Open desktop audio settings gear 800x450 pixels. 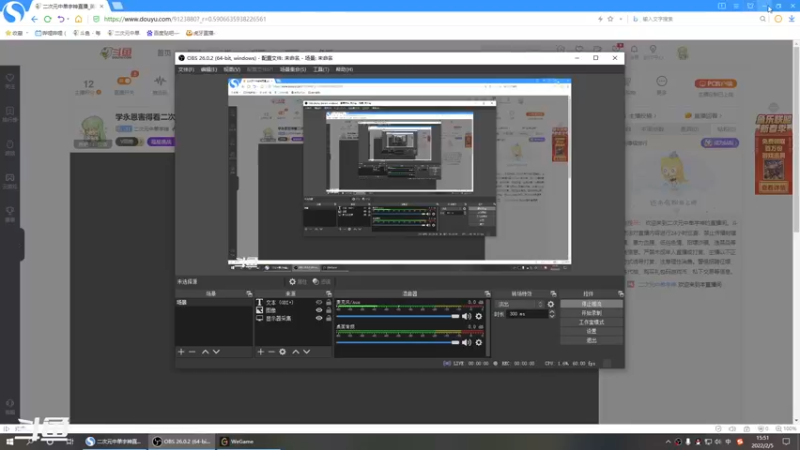(479, 342)
